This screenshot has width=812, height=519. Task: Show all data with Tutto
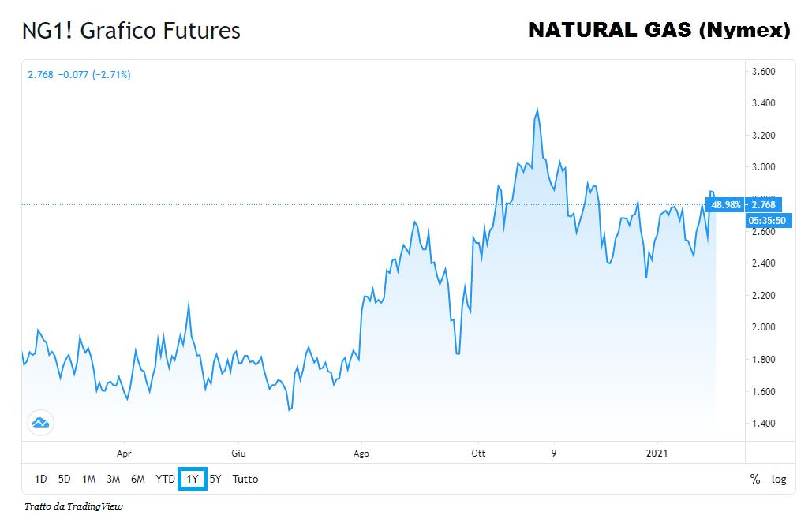pos(245,479)
